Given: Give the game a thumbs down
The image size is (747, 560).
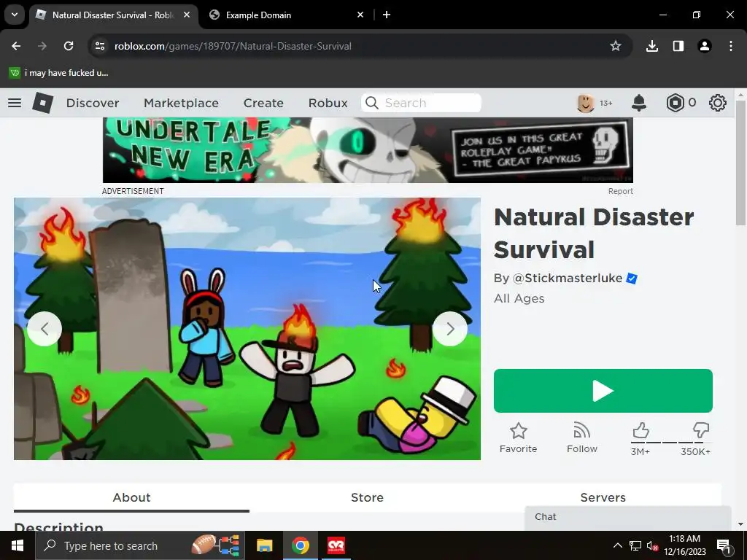Looking at the screenshot, I should [701, 430].
